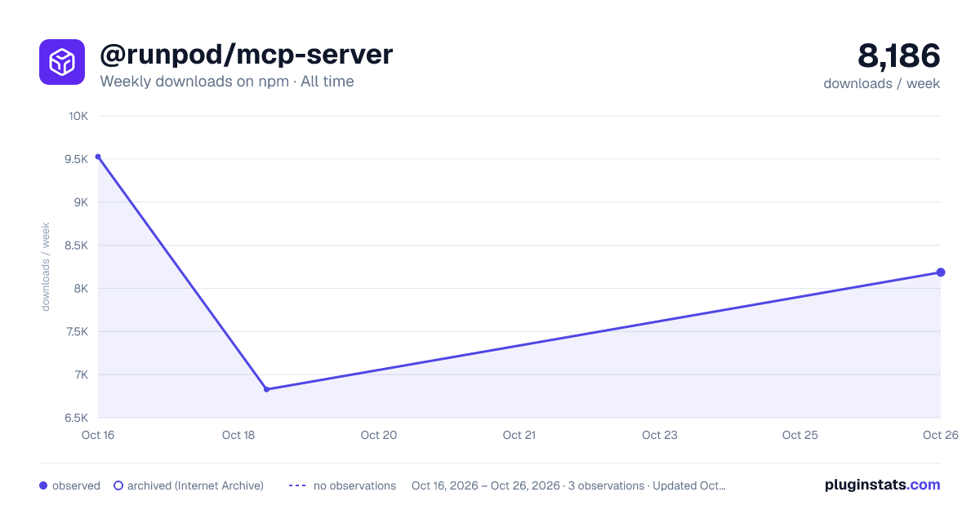
Task: Click the 'no observations' legend label
Action: tap(354, 485)
